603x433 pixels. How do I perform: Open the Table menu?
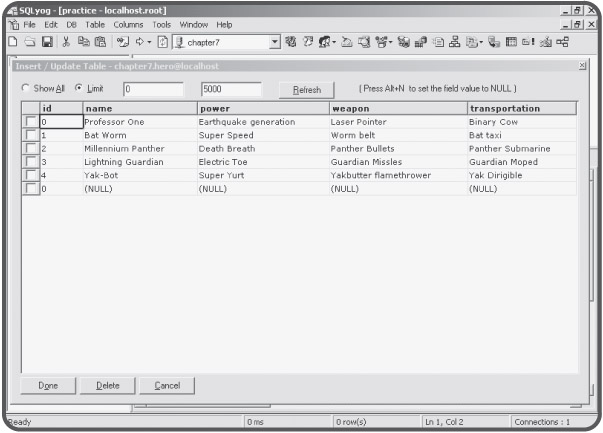(94, 24)
